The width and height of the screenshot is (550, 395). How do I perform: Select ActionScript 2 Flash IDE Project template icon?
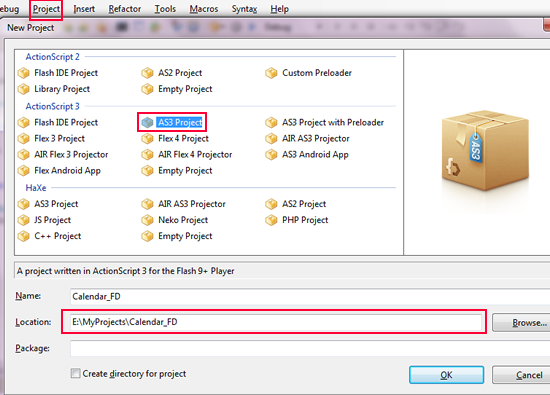(24, 73)
